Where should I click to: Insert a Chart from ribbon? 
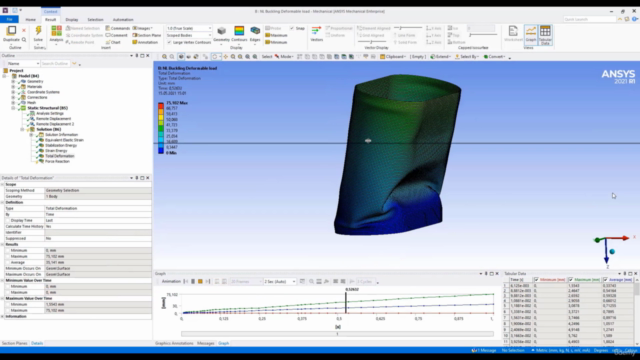113,42
